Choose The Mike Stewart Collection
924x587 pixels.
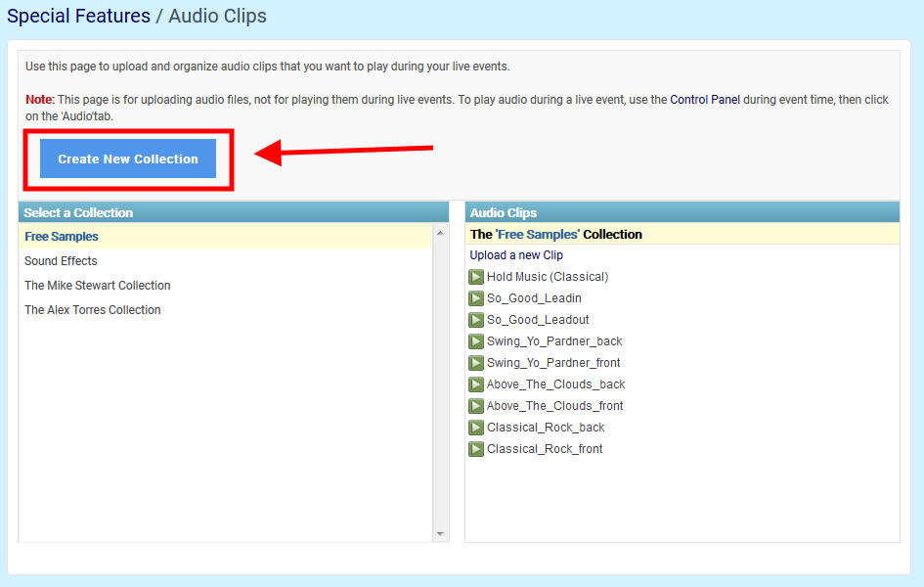(x=97, y=286)
